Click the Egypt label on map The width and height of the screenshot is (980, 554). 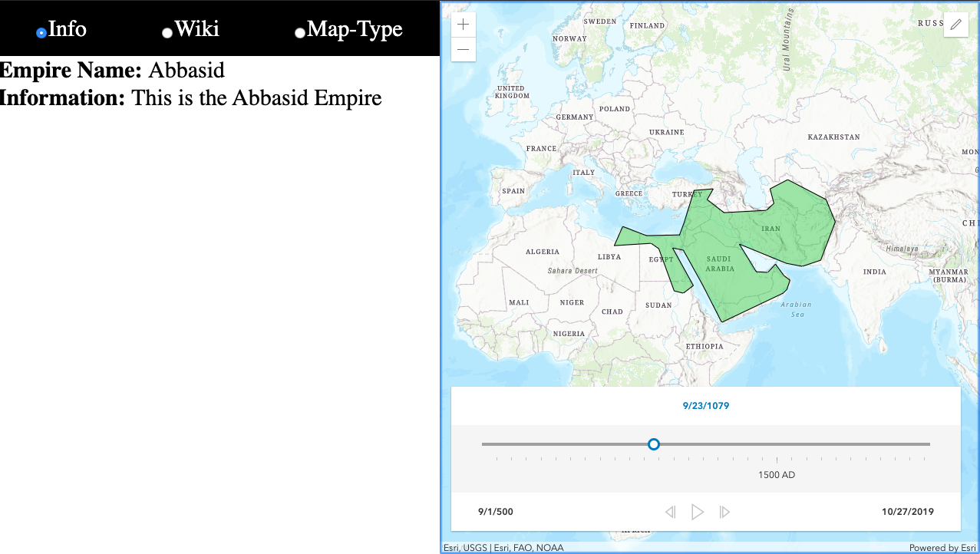point(661,259)
